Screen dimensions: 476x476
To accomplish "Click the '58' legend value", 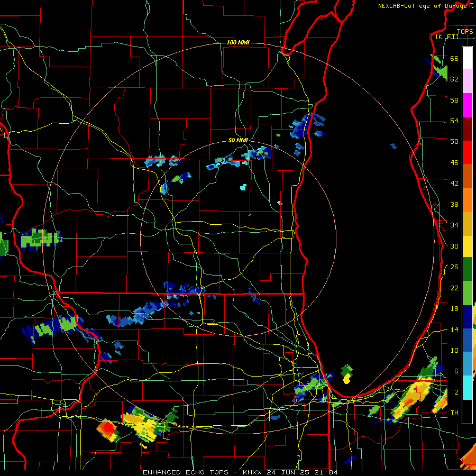I will (454, 100).
